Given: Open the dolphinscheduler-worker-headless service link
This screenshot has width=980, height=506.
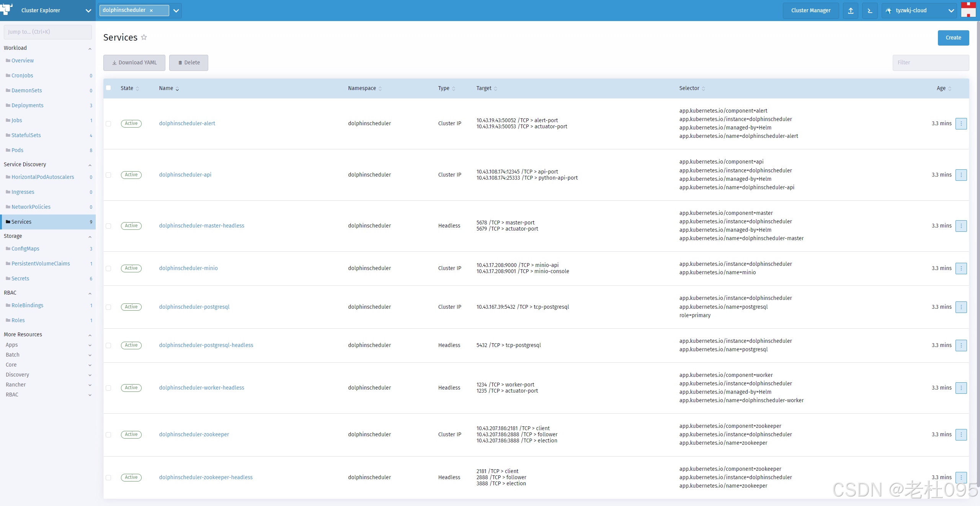Looking at the screenshot, I should [201, 388].
